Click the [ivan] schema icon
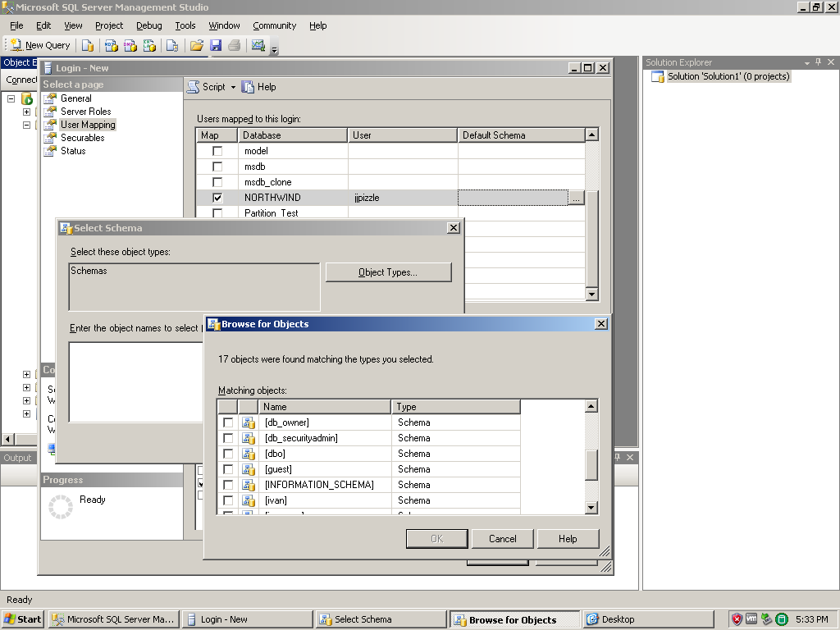This screenshot has width=840, height=630. point(248,500)
